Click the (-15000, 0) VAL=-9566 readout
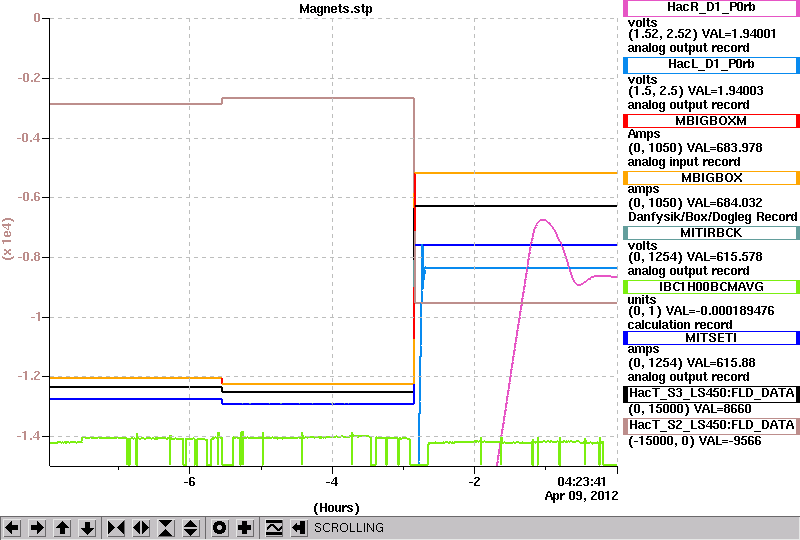The width and height of the screenshot is (800, 540). pos(694,441)
